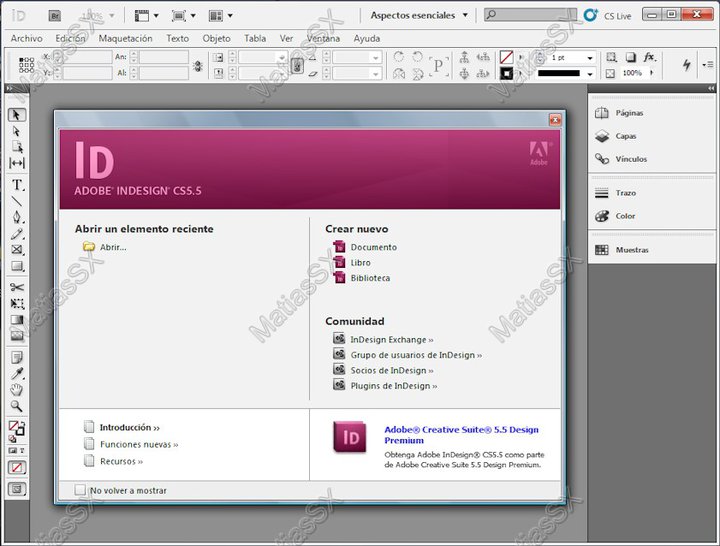Open the Edición menu

70,39
